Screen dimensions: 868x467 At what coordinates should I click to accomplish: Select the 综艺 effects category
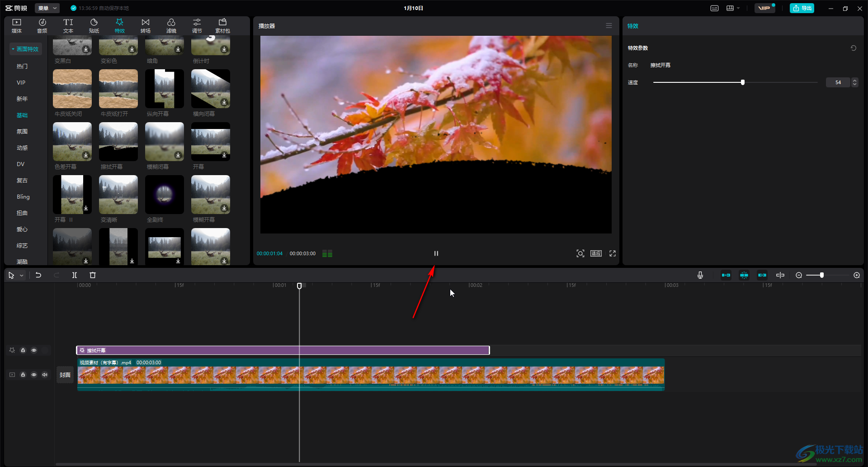pyautogui.click(x=22, y=245)
